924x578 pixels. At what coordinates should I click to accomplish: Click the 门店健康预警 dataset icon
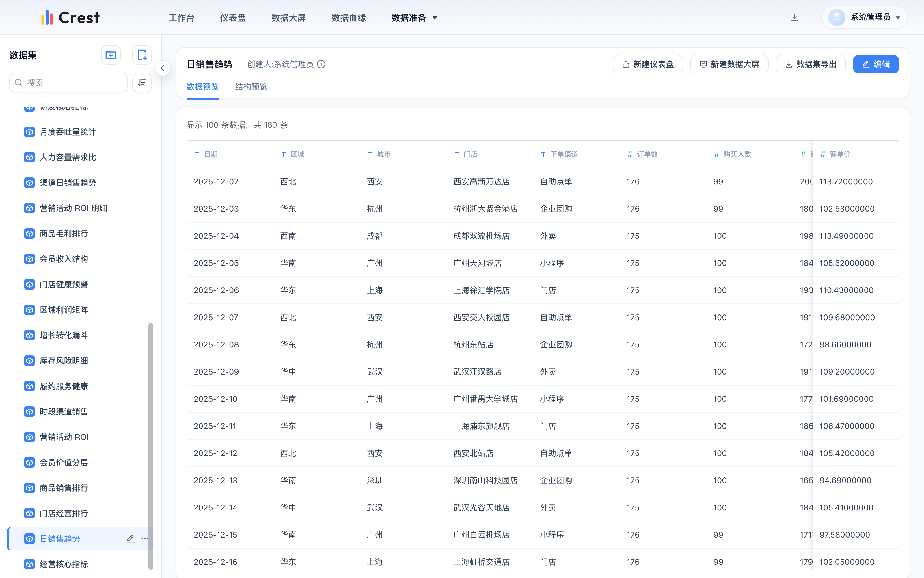(29, 284)
